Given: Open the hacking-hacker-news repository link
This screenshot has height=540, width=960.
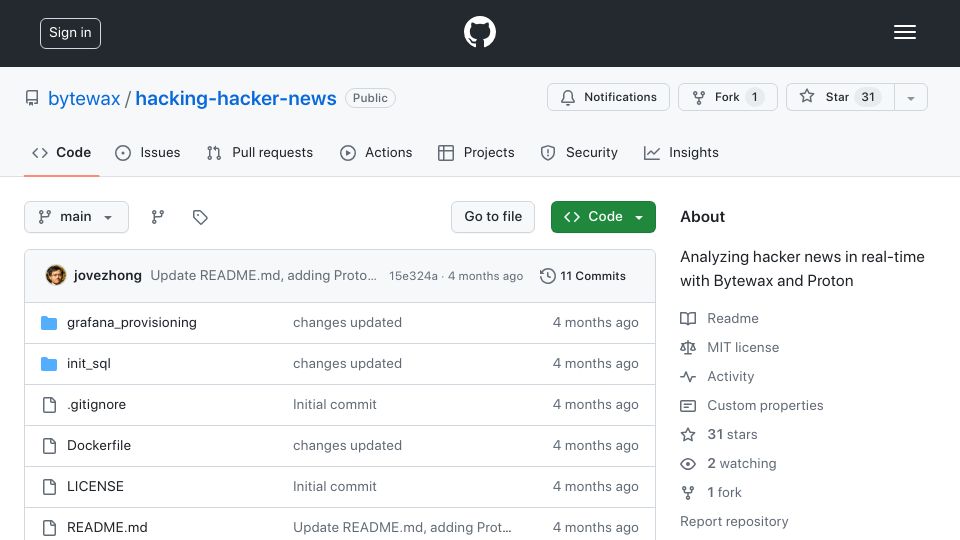Looking at the screenshot, I should tap(236, 99).
